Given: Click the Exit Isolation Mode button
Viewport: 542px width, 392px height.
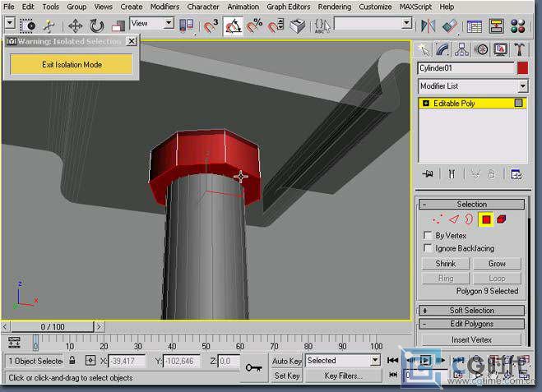Looking at the screenshot, I should 72,65.
